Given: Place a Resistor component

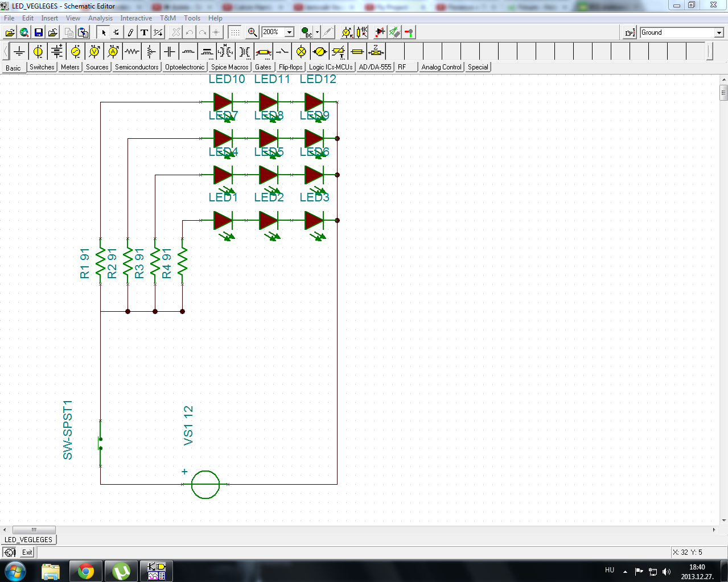Looking at the screenshot, I should (x=132, y=52).
